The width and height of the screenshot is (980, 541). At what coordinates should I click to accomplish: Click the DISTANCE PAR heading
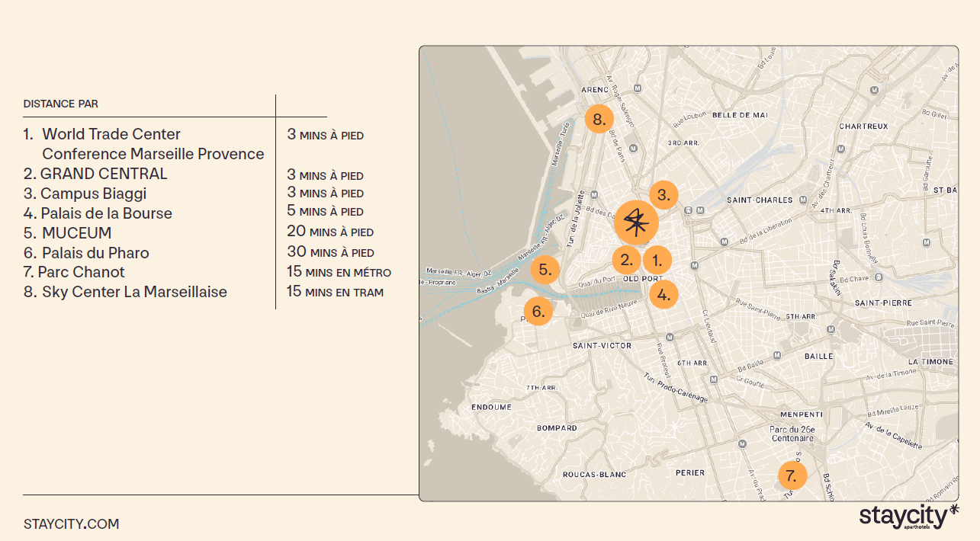tap(60, 104)
